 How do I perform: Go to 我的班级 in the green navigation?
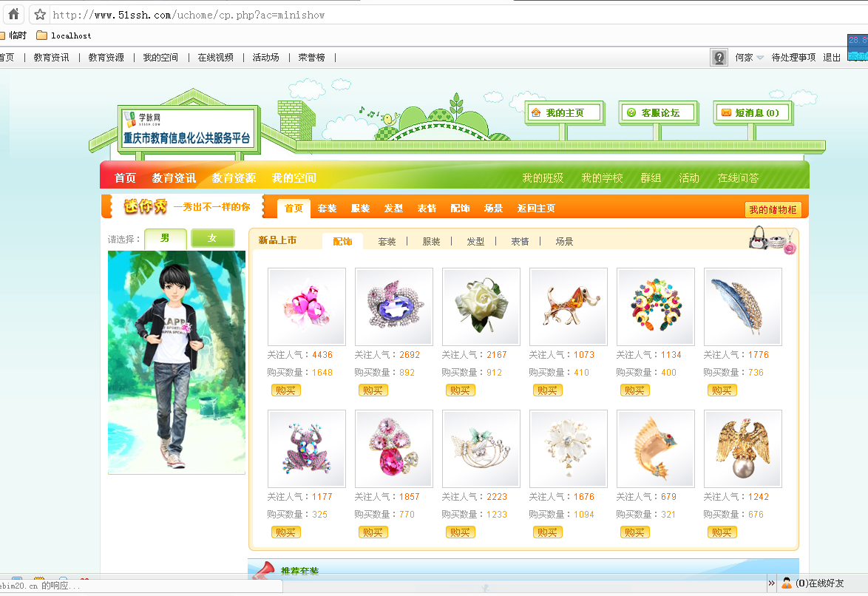pyautogui.click(x=543, y=177)
